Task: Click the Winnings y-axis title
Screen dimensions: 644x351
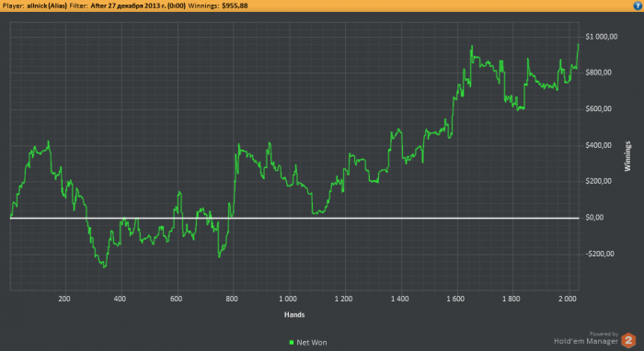Action: 627,156
